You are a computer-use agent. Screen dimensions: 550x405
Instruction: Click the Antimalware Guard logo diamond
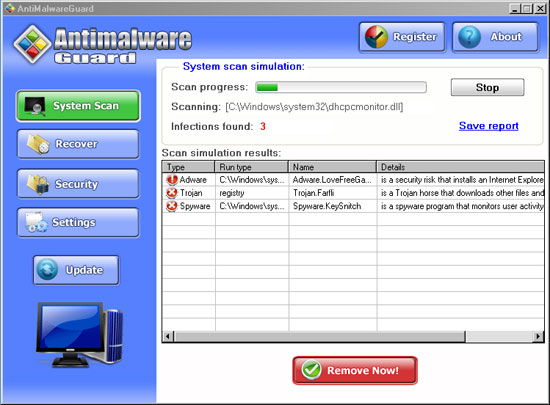[x=32, y=44]
